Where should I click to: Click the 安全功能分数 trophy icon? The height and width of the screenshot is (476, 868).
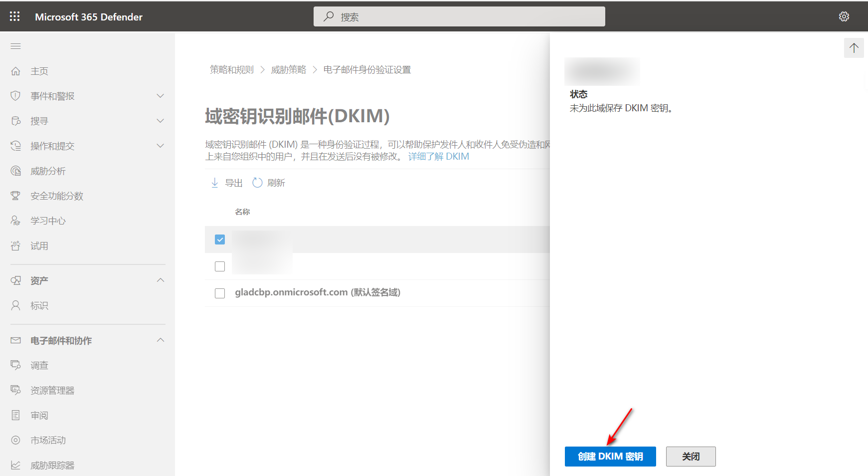(15, 196)
